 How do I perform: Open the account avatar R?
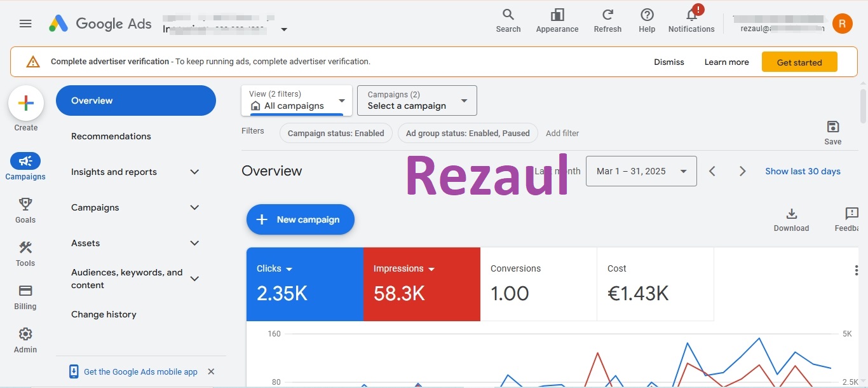(842, 24)
